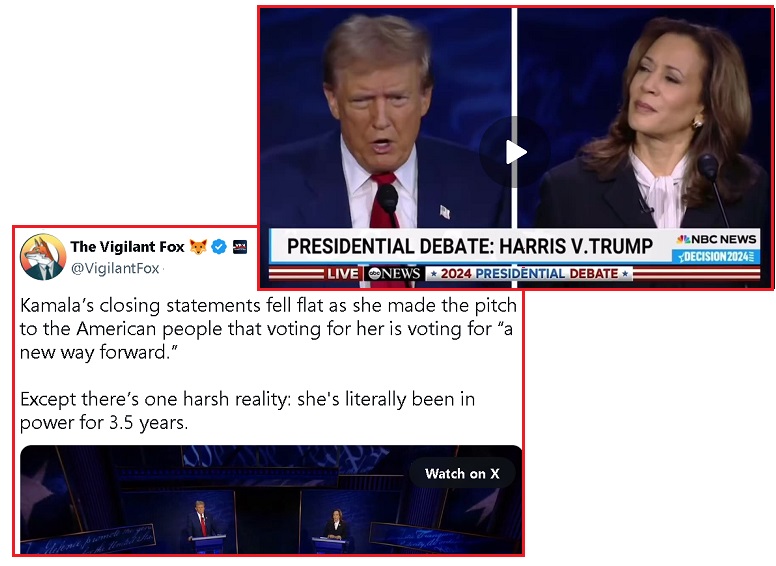Click the left podium speaker in thumbnail
Screen dimensions: 776x566
(x=200, y=519)
